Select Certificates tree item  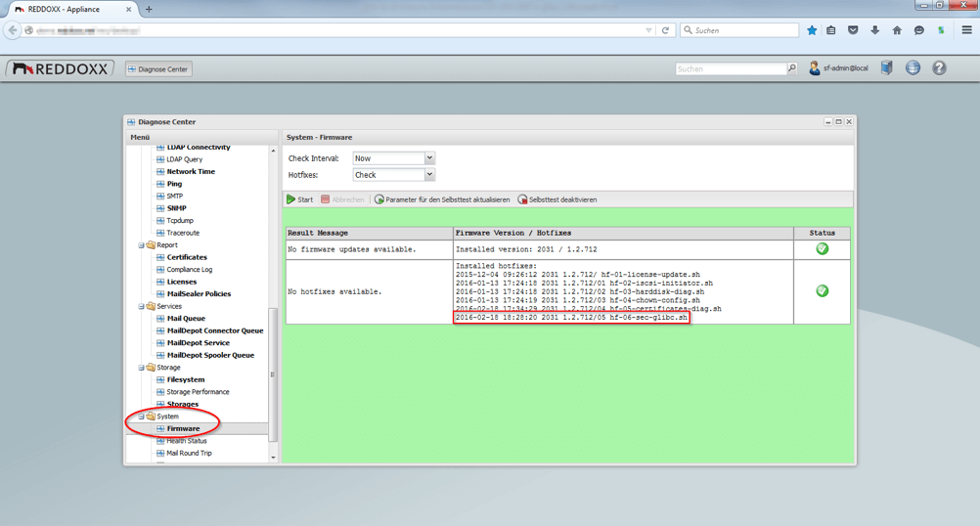(x=187, y=257)
